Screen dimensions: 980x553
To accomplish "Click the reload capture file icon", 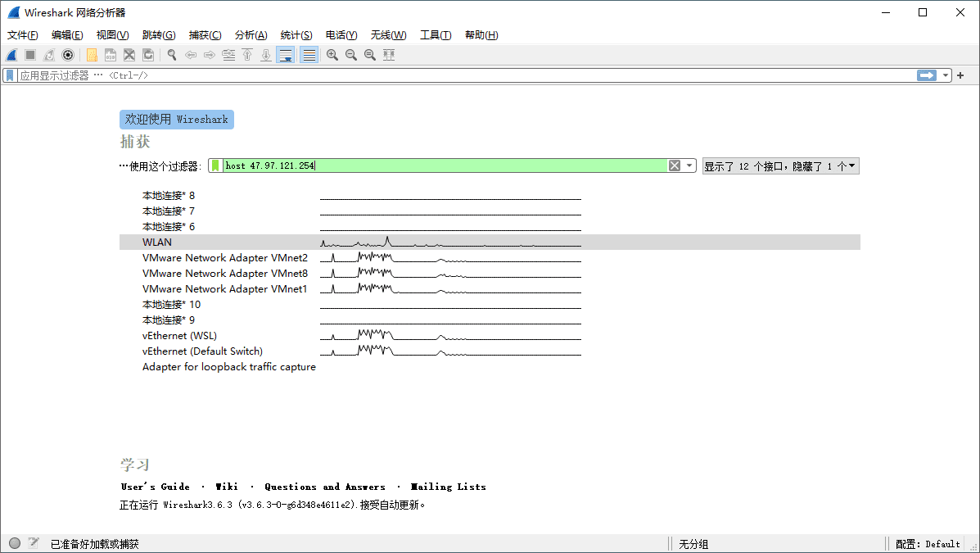I will pos(148,55).
